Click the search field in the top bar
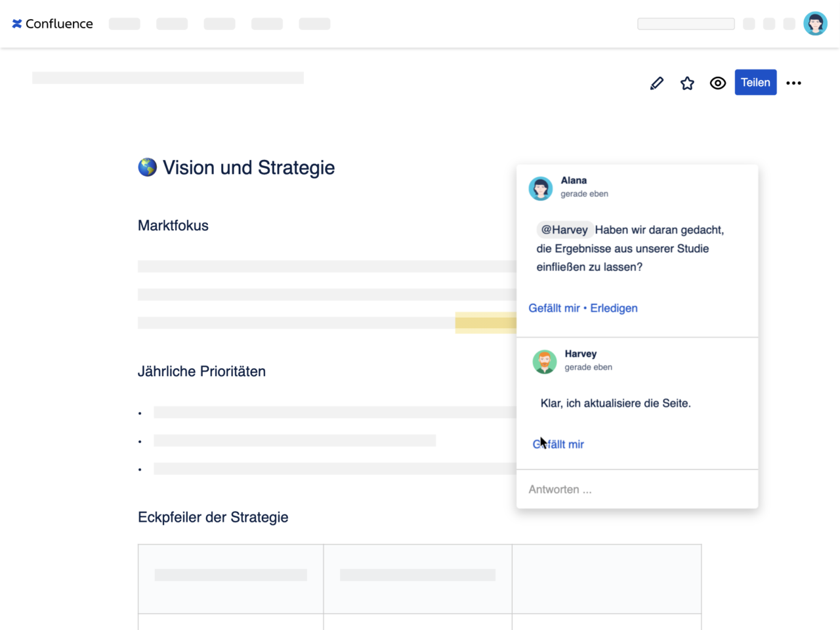 pos(685,24)
